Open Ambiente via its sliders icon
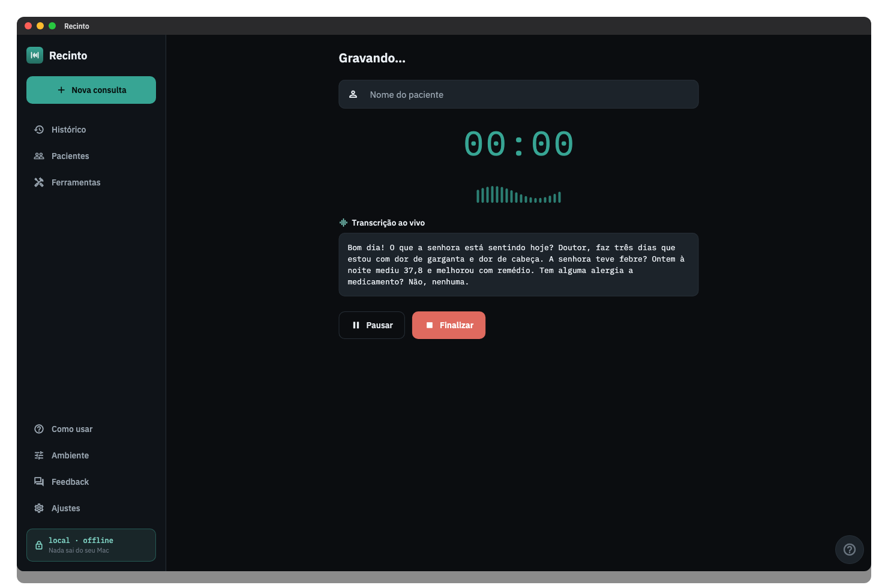Viewport: 888px width, 588px height. pyautogui.click(x=39, y=455)
